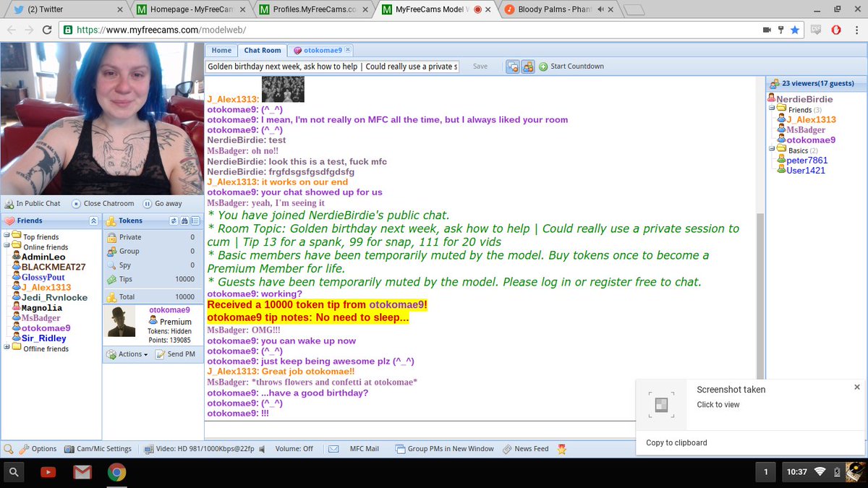The width and height of the screenshot is (868, 488).
Task: Select Magnolia in friends list
Action: [x=41, y=307]
